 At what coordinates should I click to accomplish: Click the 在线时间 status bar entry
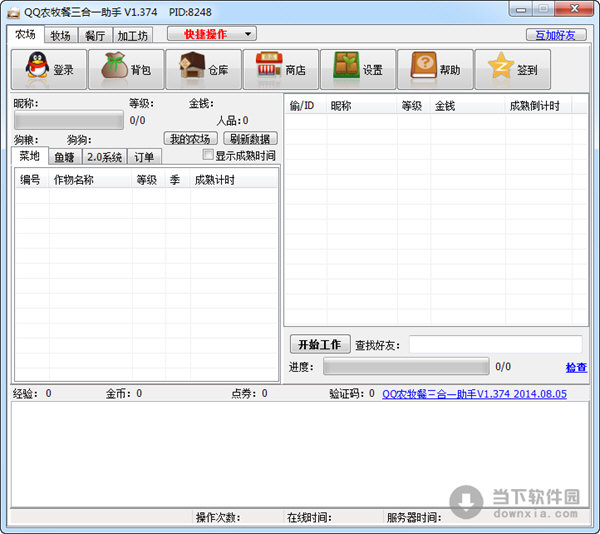[x=309, y=518]
